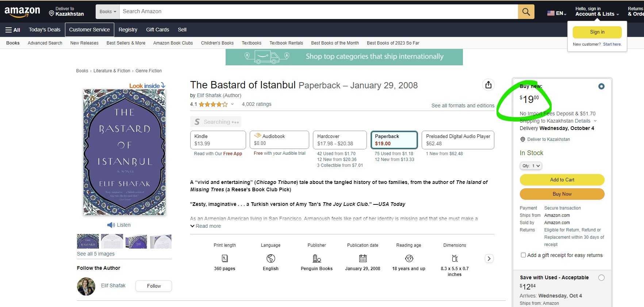Open Best Sellers & More
This screenshot has height=307, width=644.
[x=126, y=43]
